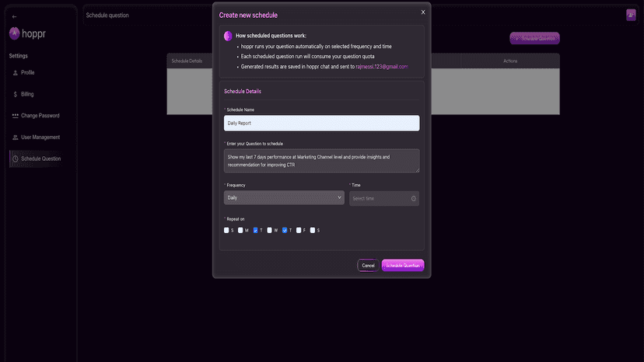Open Change Password in the sidebar
Viewport: 644px width, 362px height.
pos(40,116)
